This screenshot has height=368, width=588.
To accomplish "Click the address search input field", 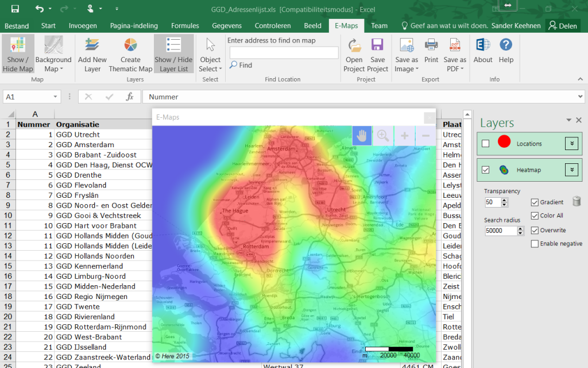I will tap(283, 52).
